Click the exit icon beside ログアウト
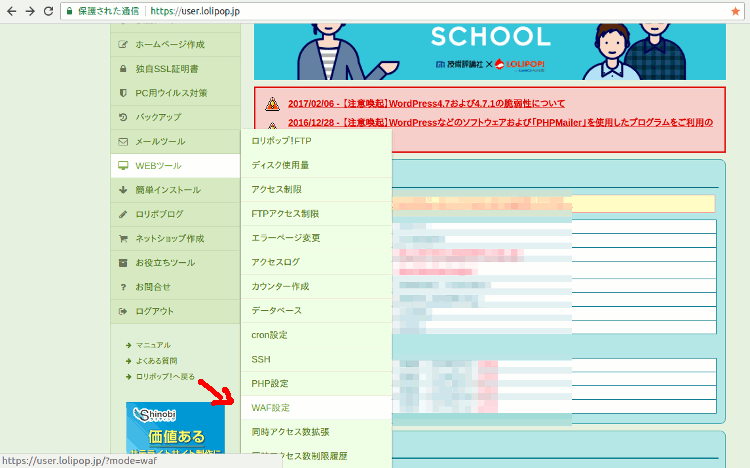750x468 pixels. tap(123, 312)
